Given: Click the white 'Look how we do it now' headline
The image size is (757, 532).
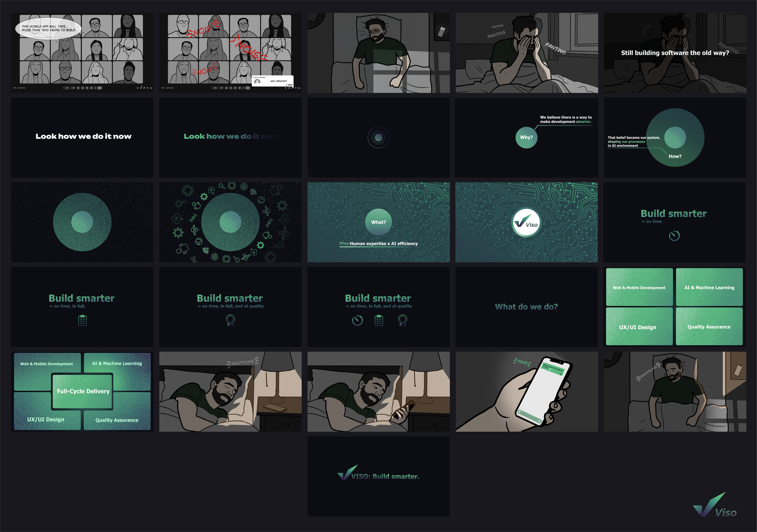Looking at the screenshot, I should coord(83,136).
